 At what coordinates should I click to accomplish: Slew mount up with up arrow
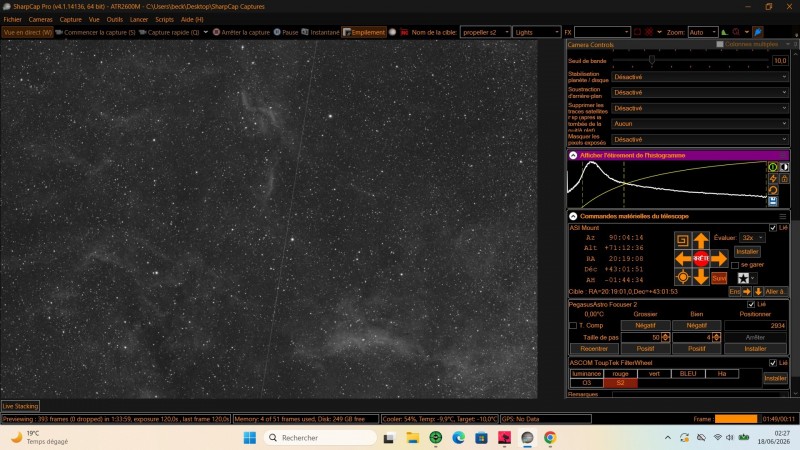701,240
